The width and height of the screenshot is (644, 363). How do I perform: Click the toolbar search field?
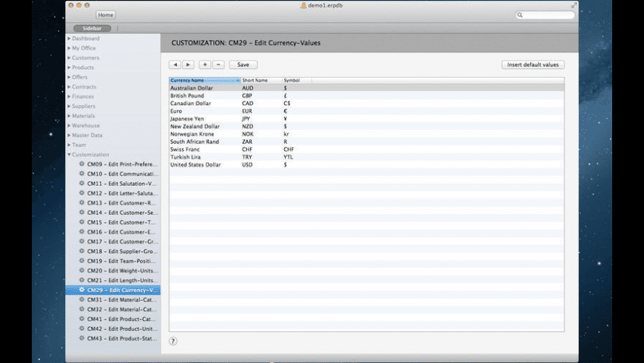(x=545, y=16)
